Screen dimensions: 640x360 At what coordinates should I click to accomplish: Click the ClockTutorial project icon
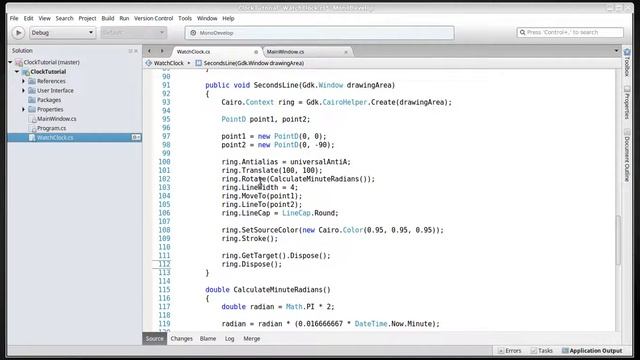tap(26, 72)
